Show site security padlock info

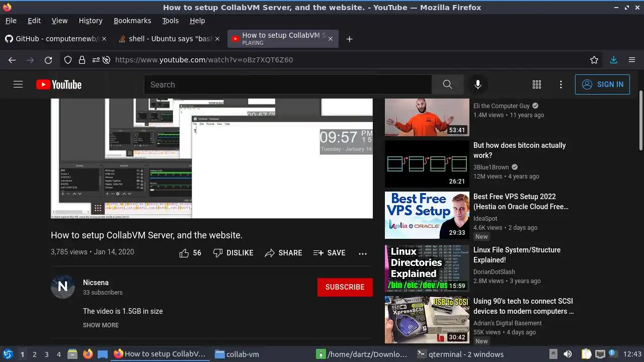pyautogui.click(x=82, y=60)
